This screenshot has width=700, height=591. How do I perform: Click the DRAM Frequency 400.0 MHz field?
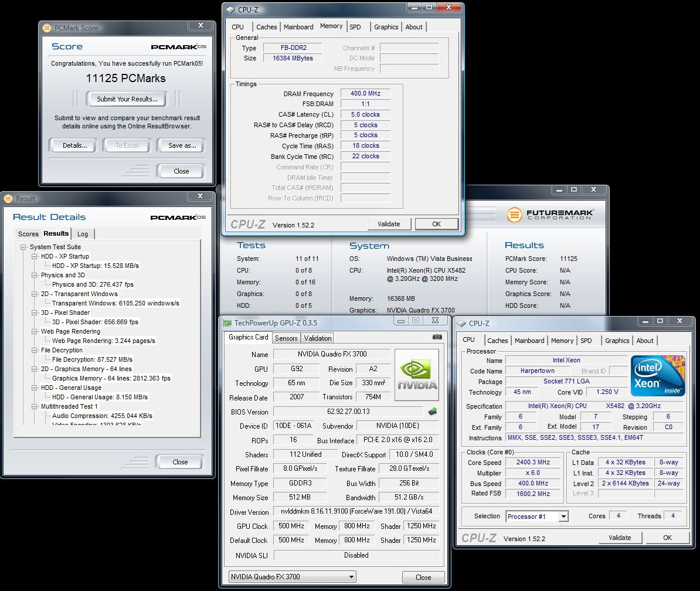(x=366, y=93)
